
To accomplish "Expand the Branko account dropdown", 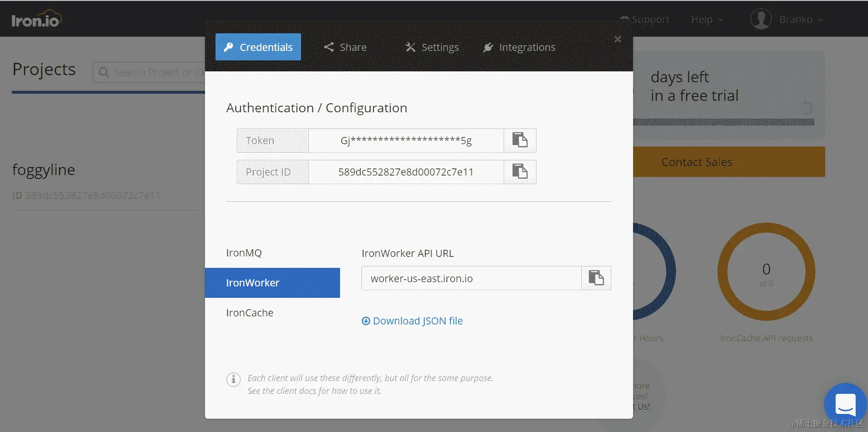I will pos(801,20).
